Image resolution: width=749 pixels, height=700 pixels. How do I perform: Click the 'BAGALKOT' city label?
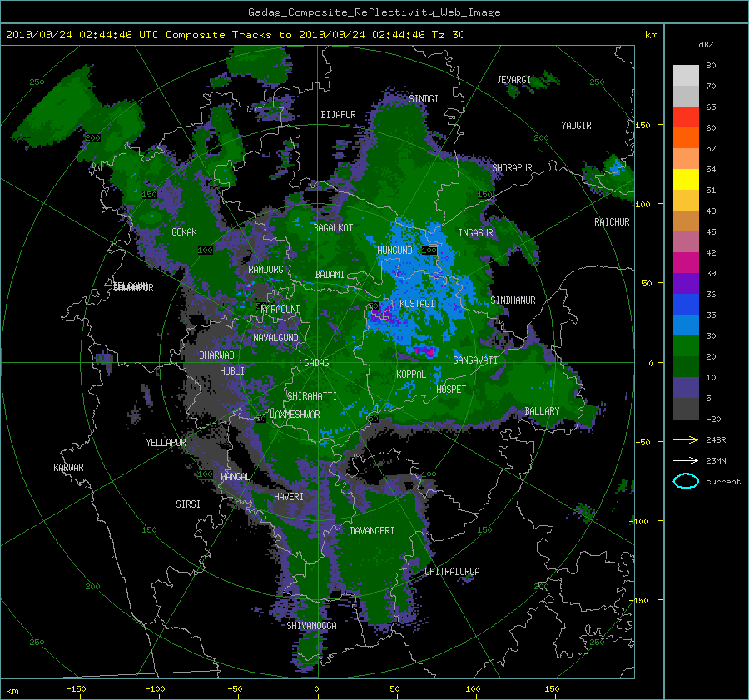coord(333,228)
